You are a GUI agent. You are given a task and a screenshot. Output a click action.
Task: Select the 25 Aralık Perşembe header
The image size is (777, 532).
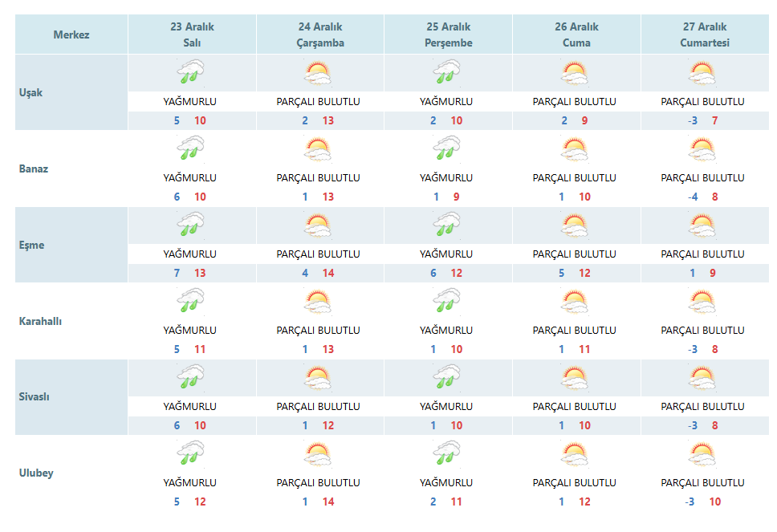click(449, 35)
